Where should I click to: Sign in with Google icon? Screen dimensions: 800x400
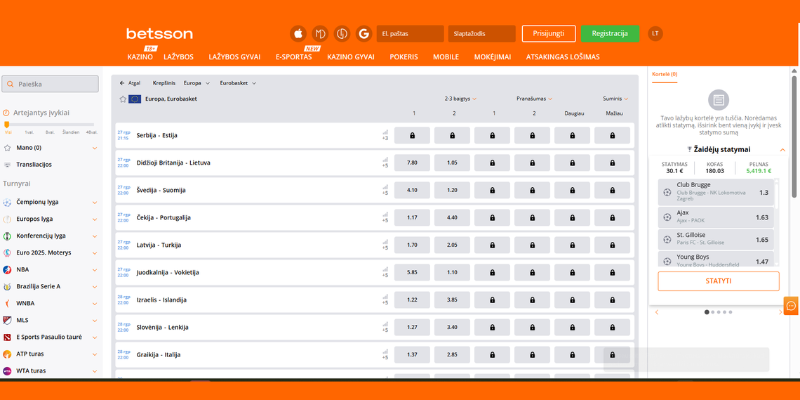(x=364, y=34)
